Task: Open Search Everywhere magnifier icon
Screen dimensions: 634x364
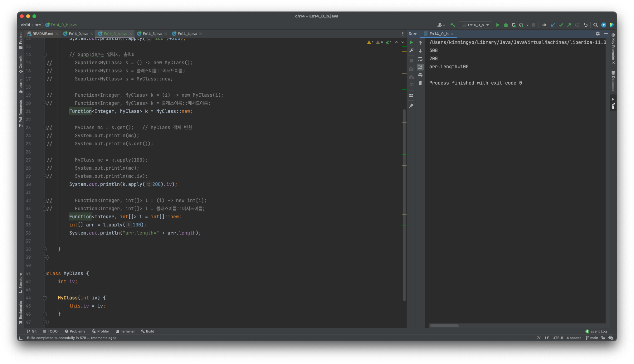Action: (x=595, y=25)
